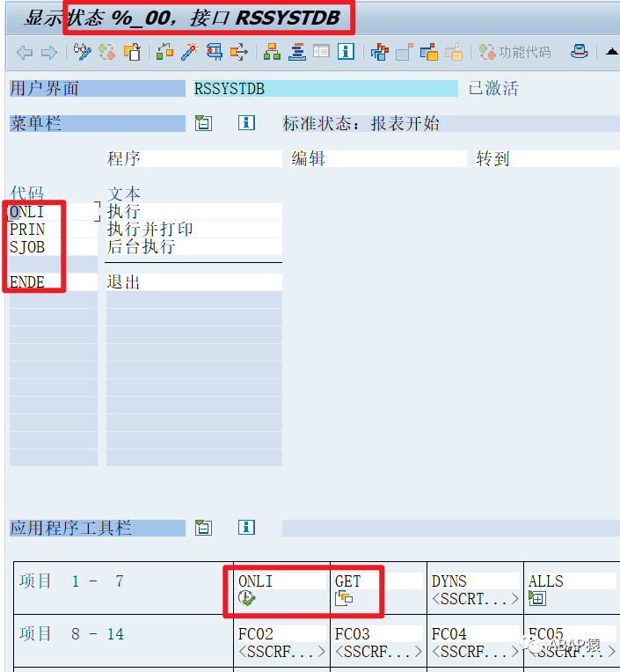Viewport: 620px width, 672px height.
Task: Select the 转到 menu field
Action: pyautogui.click(x=548, y=158)
